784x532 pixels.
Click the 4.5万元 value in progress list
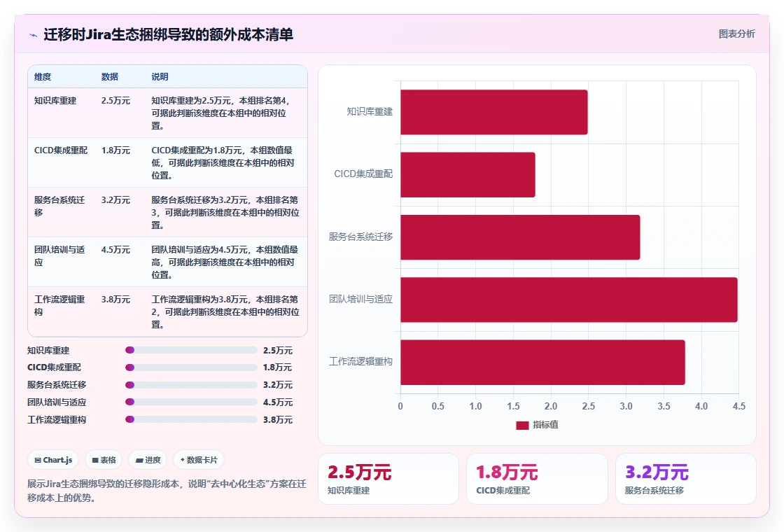(x=278, y=402)
